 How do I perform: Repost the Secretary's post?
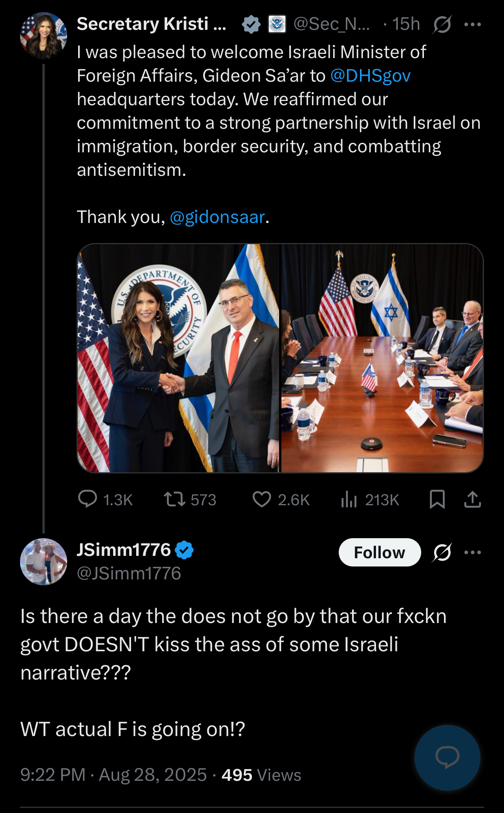click(x=175, y=499)
